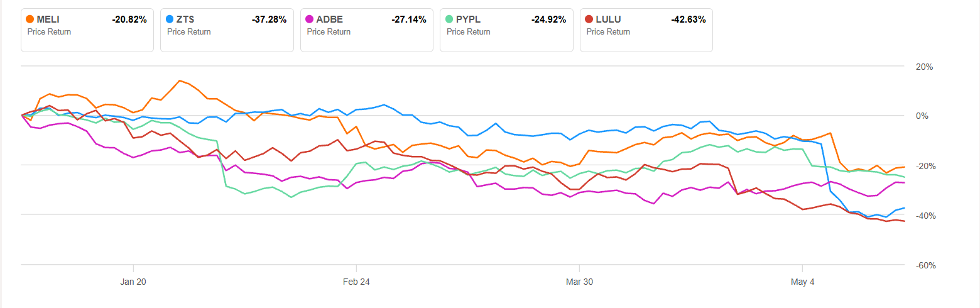Select the ADBE ticker label
This screenshot has width=980, height=308.
click(x=329, y=19)
